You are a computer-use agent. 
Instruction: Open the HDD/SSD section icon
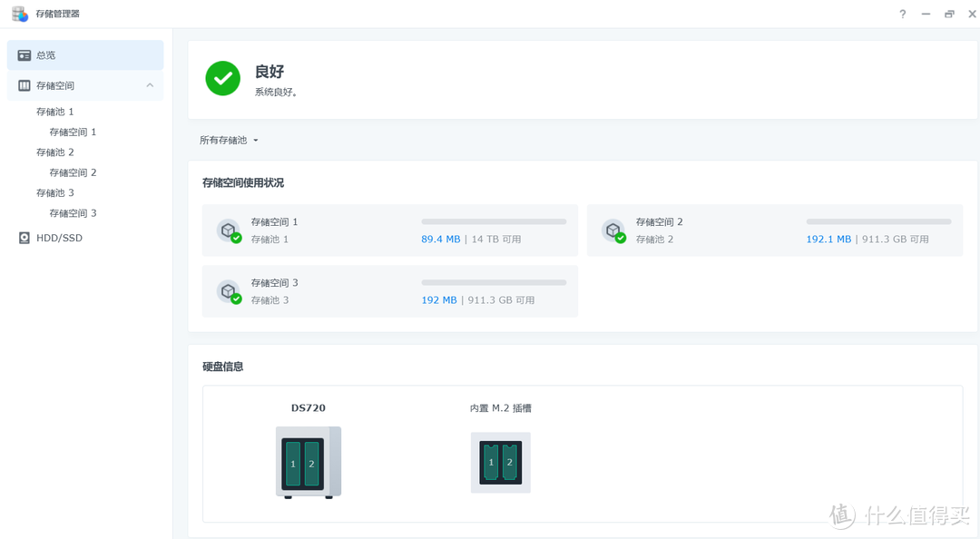(x=24, y=237)
